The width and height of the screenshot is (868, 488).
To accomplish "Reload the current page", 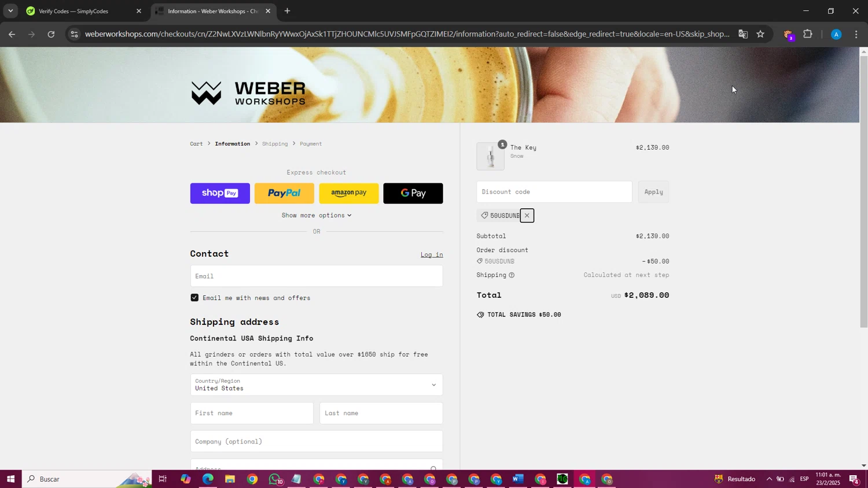I will [x=51, y=34].
